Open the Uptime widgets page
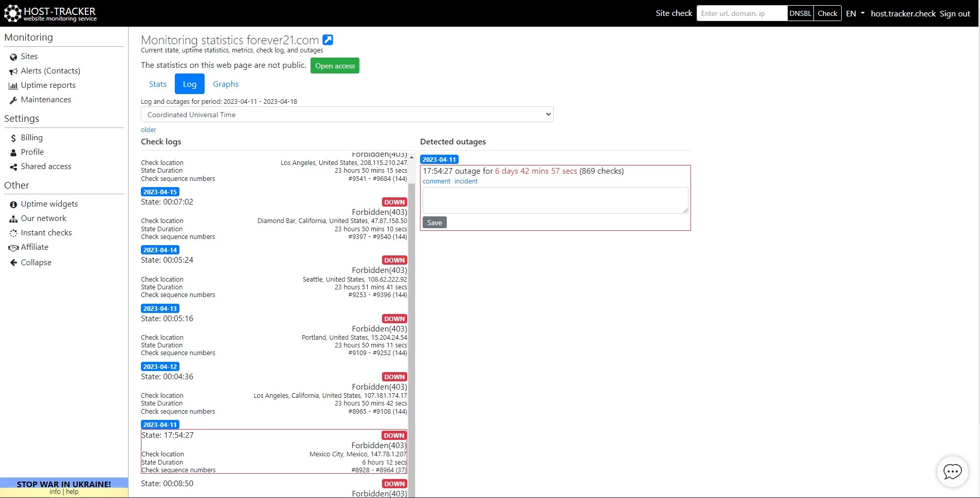 click(49, 204)
